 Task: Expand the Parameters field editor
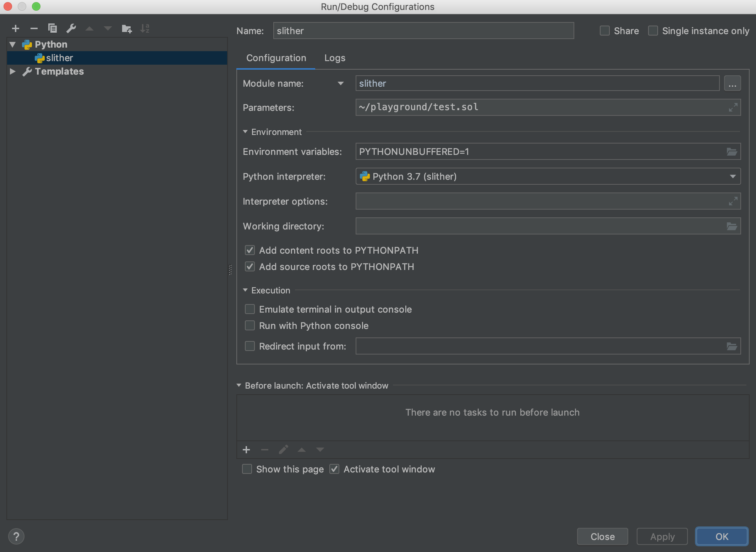[733, 107]
